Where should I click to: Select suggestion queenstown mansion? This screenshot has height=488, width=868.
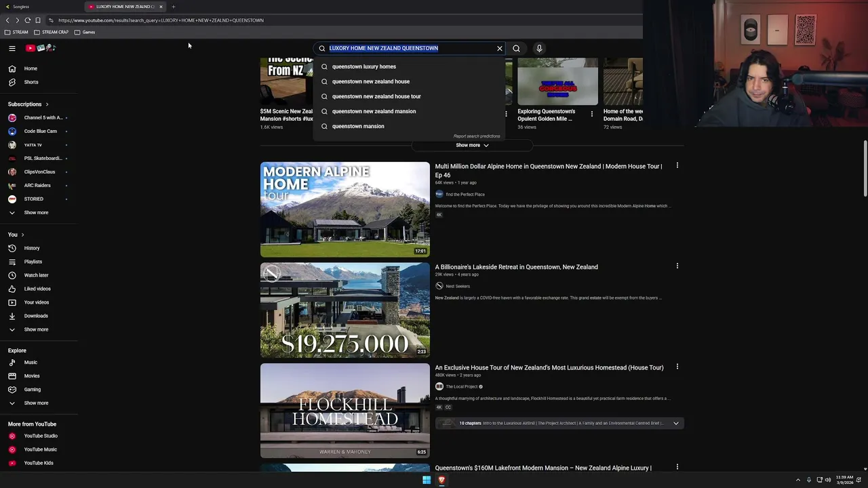410,126
